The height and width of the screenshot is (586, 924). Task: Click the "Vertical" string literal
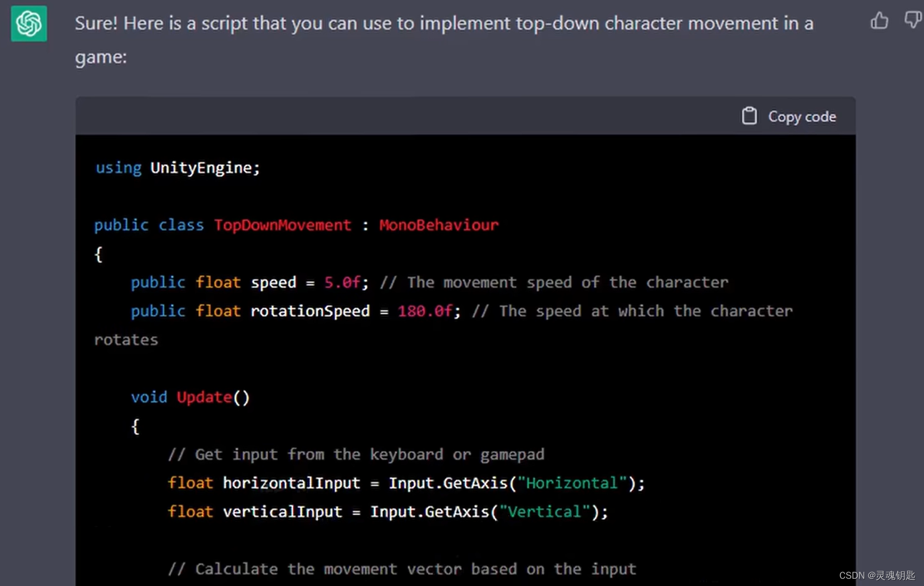(x=545, y=511)
